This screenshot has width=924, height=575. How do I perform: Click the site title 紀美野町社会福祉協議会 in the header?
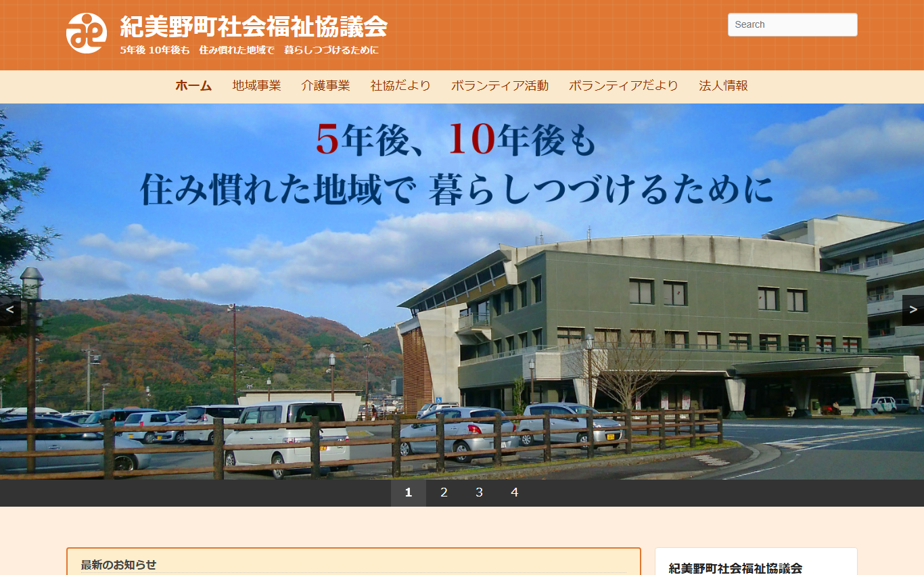tap(254, 27)
